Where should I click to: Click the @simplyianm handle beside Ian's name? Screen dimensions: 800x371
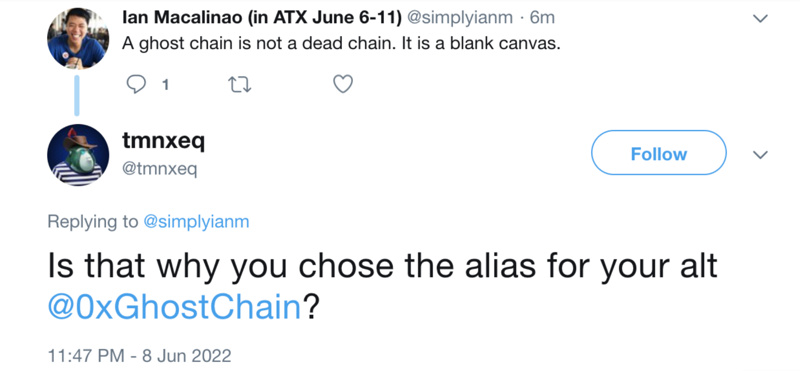point(459,18)
